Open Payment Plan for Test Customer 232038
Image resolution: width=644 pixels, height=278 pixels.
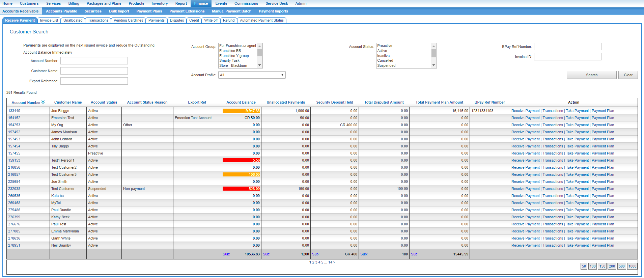603,189
